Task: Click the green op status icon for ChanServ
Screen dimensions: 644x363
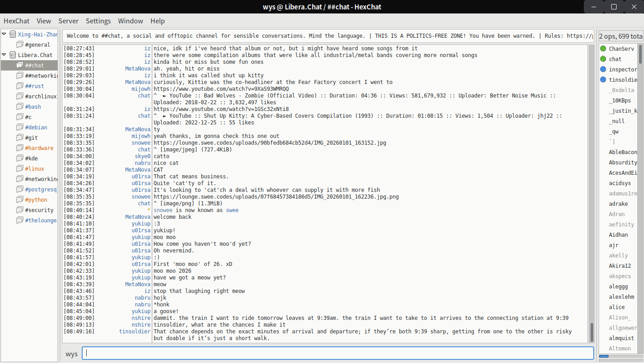Action: [x=603, y=49]
